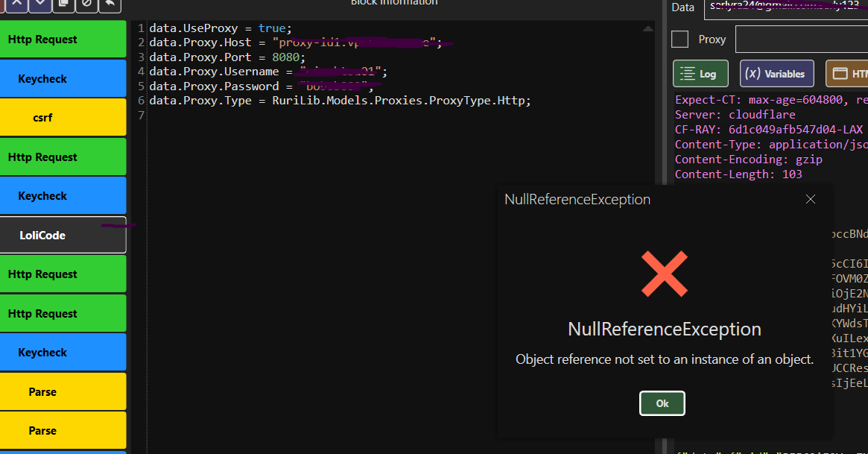Clone the selected block using copy icon
This screenshot has width=868, height=454.
coord(63,4)
